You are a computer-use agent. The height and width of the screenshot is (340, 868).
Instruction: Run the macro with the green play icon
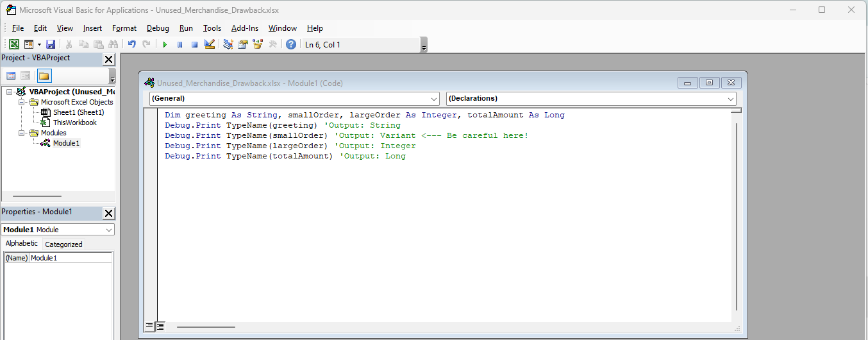165,44
